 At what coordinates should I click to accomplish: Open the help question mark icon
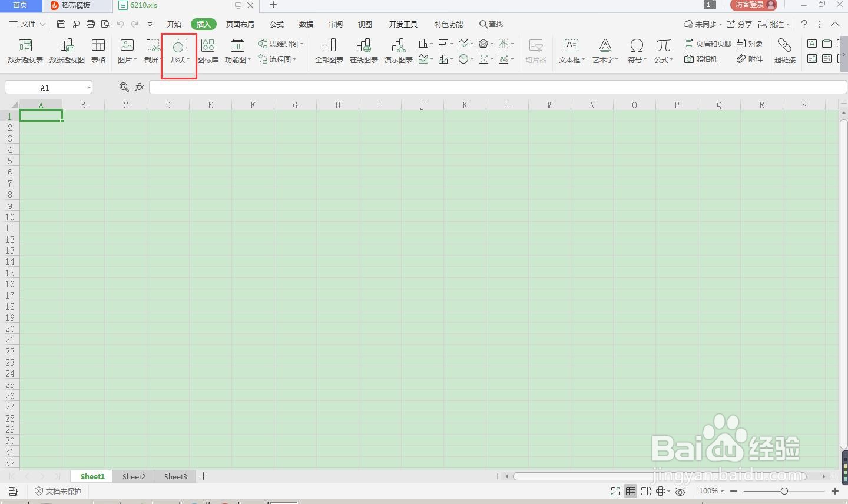pyautogui.click(x=804, y=24)
